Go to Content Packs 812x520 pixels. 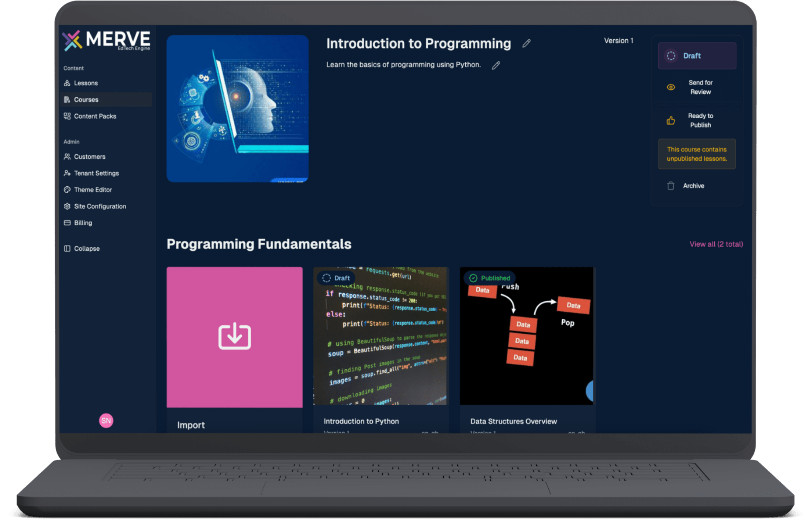point(95,116)
